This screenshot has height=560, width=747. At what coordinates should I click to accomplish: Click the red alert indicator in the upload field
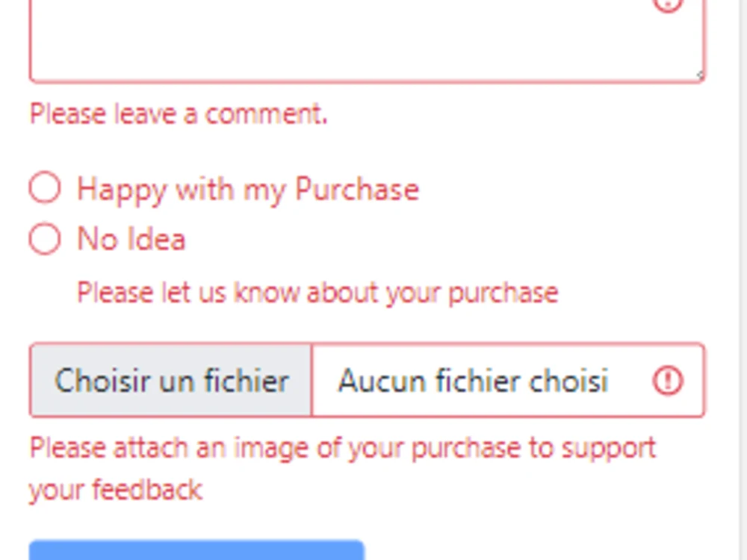pyautogui.click(x=667, y=381)
